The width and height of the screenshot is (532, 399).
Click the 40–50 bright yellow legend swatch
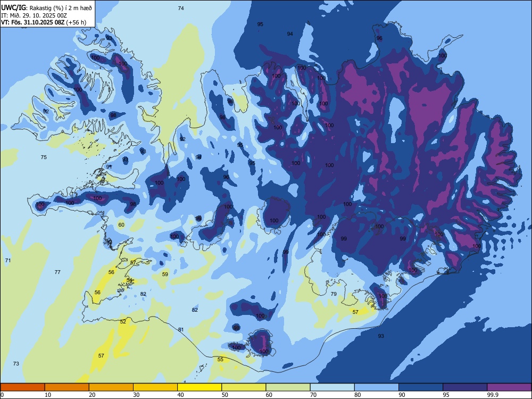click(199, 387)
